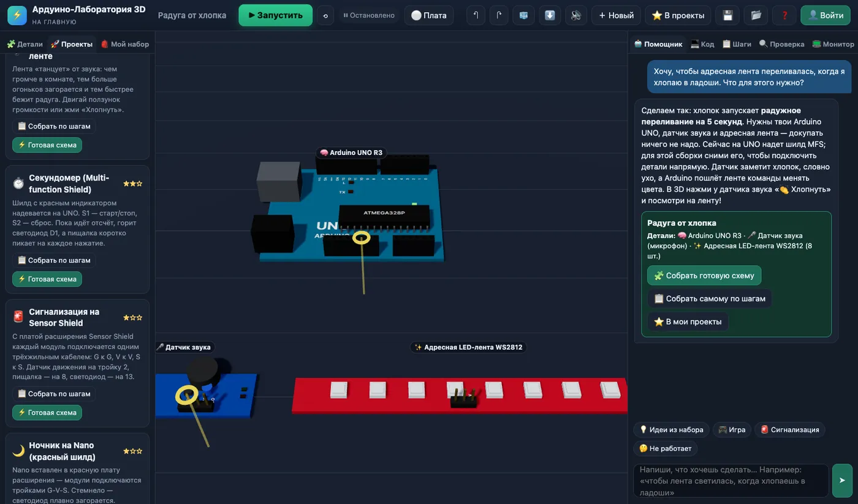Click Собрать по шагам in the «танцует» strip card
Screen dimensions: 858x504
[x=54, y=126]
